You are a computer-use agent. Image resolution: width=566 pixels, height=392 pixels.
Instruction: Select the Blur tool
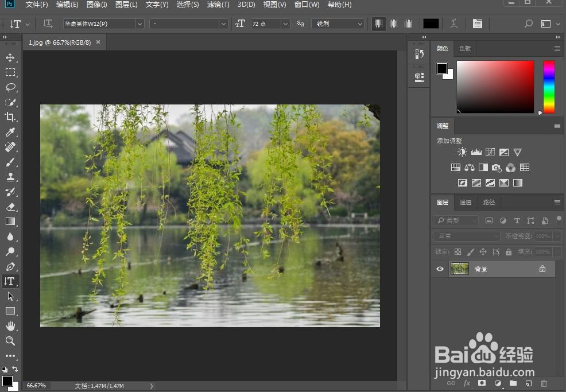pos(10,237)
